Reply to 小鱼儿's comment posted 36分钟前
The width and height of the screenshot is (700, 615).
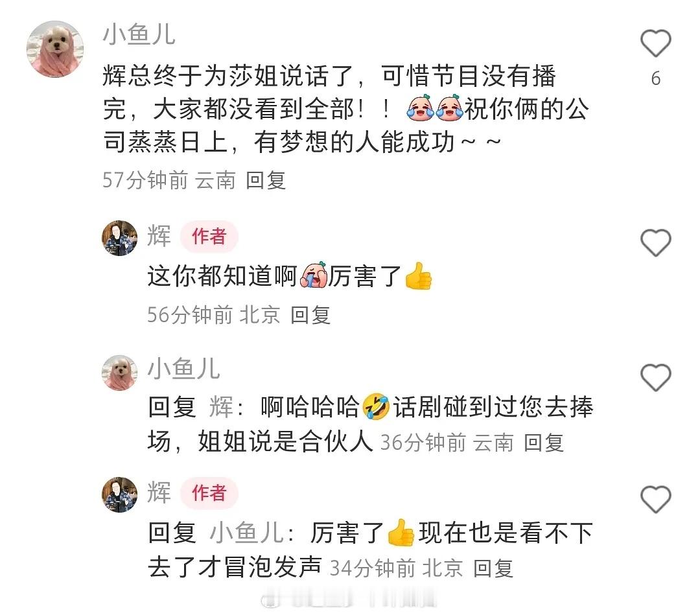[x=543, y=443]
